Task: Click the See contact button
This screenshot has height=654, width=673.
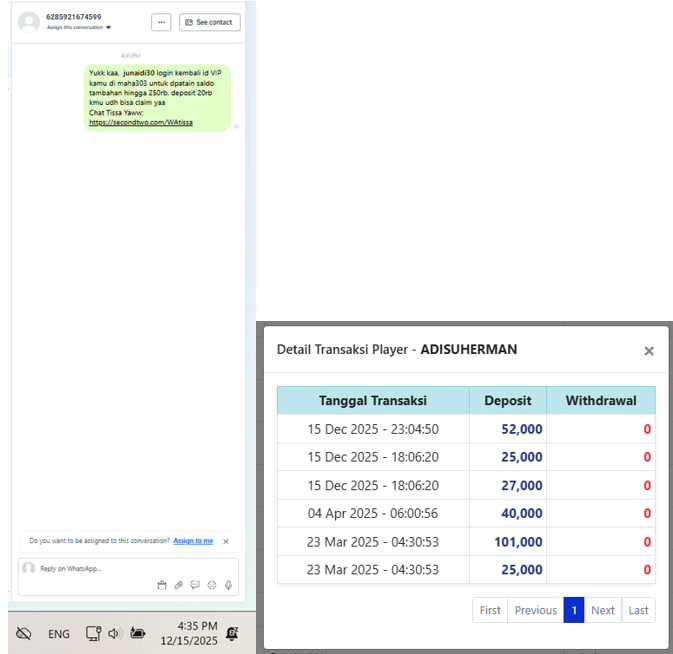Action: click(x=209, y=22)
